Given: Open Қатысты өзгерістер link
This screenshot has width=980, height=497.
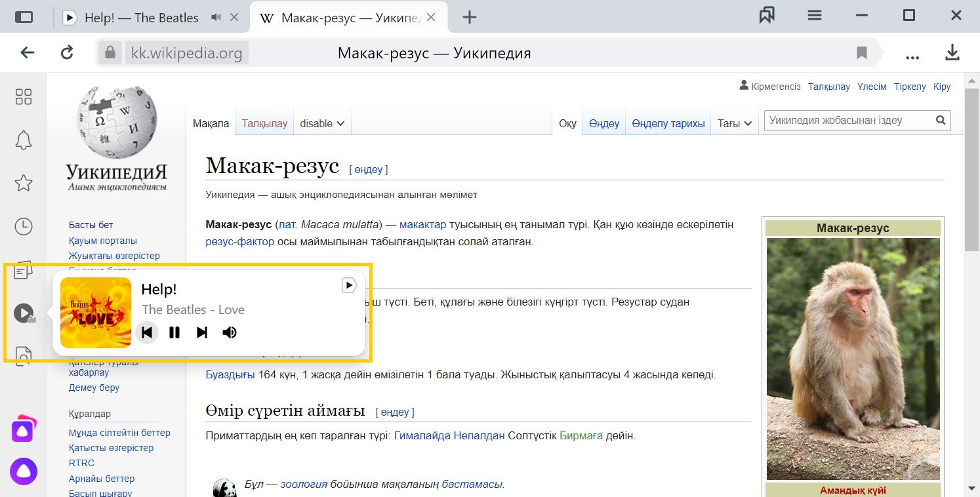Looking at the screenshot, I should 112,448.
